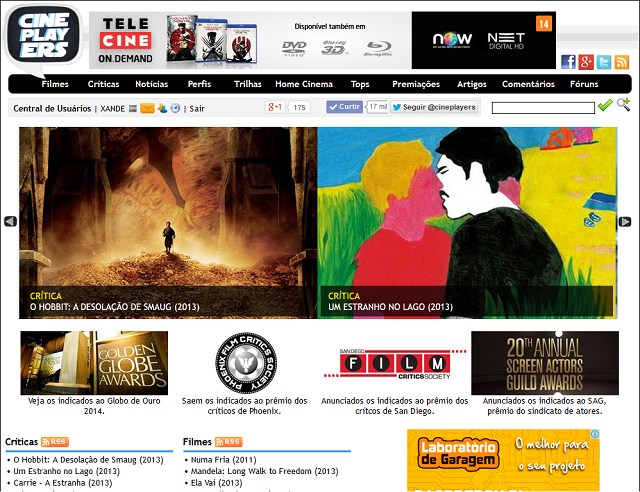Click Seguir @cineplayers Twitter button
The width and height of the screenshot is (640, 492).
(434, 107)
